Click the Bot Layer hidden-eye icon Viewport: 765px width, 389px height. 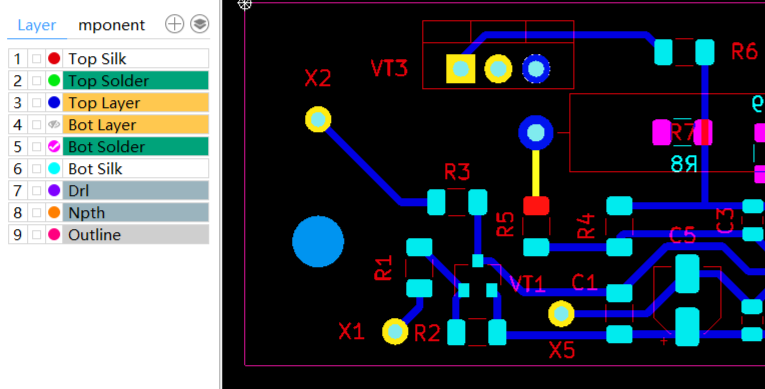pos(54,124)
